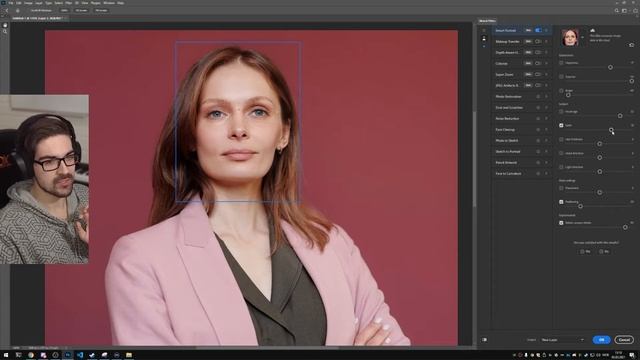The image size is (640, 360).
Task: Click the interest icon beside Noise Reduction
Action: click(x=538, y=119)
